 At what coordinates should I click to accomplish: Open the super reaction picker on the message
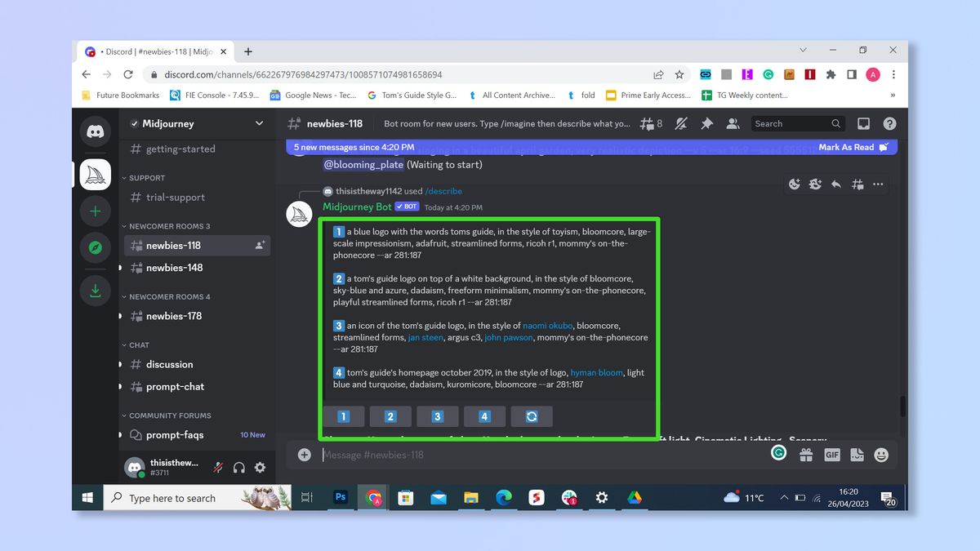(x=815, y=184)
